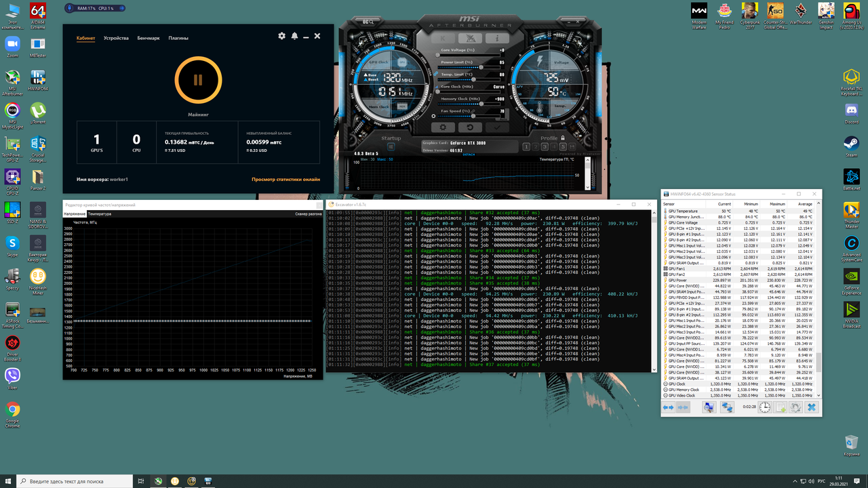Select GPU Power row in HWiNFO
Viewport: 868px width, 488px height.
[739, 280]
